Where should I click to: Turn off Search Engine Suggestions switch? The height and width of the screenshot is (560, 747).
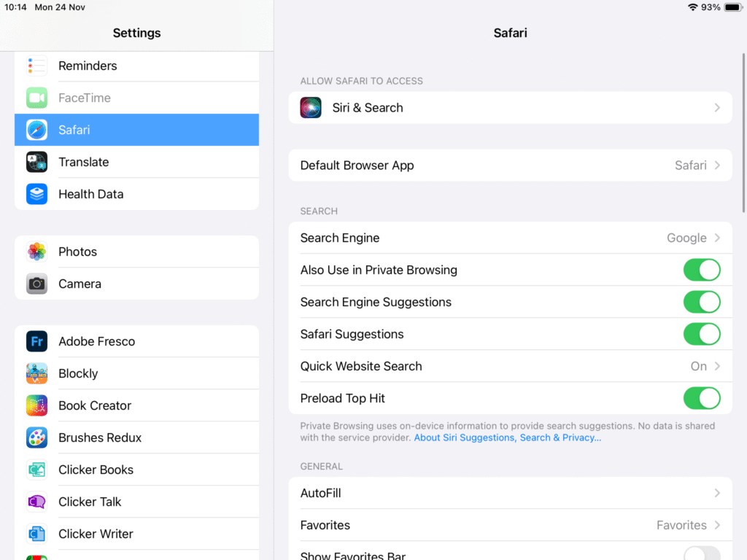point(701,302)
